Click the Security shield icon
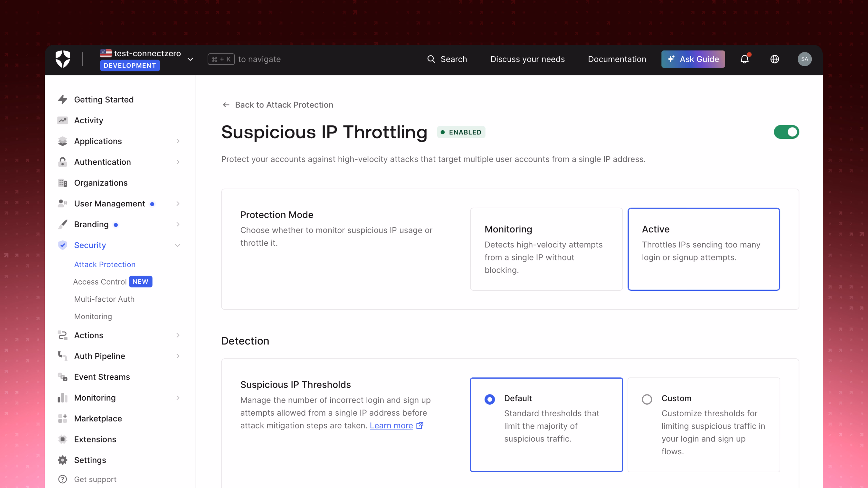 [x=62, y=245]
